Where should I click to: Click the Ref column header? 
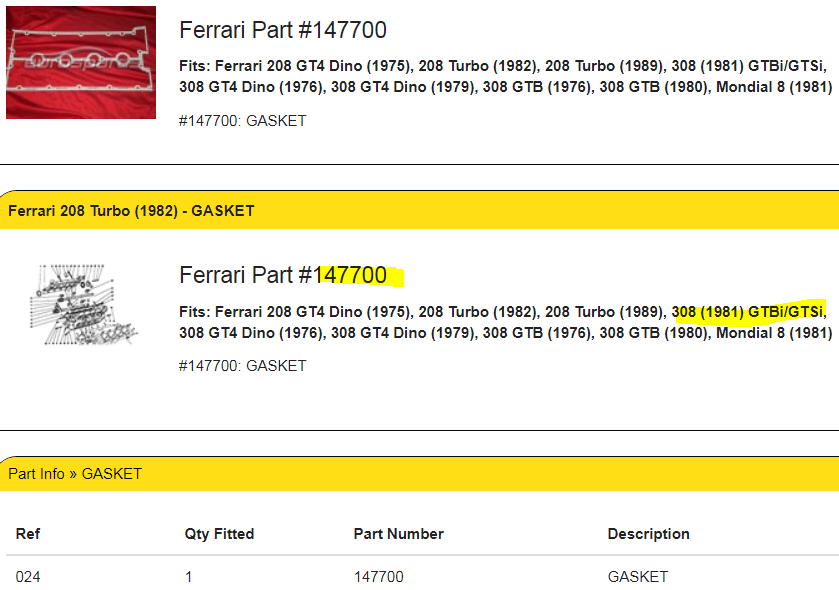click(x=28, y=534)
